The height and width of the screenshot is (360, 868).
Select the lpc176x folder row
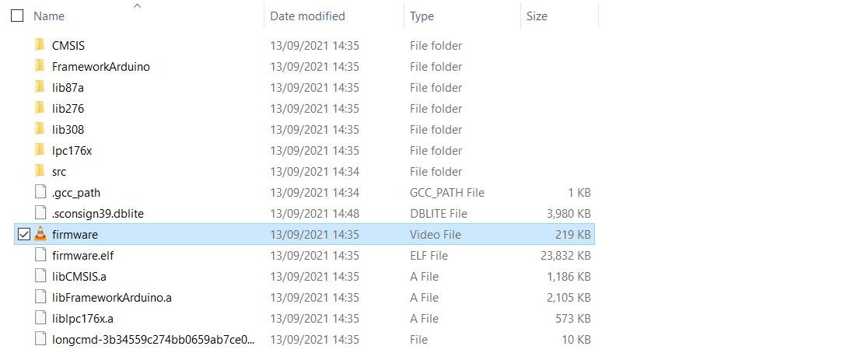(72, 151)
